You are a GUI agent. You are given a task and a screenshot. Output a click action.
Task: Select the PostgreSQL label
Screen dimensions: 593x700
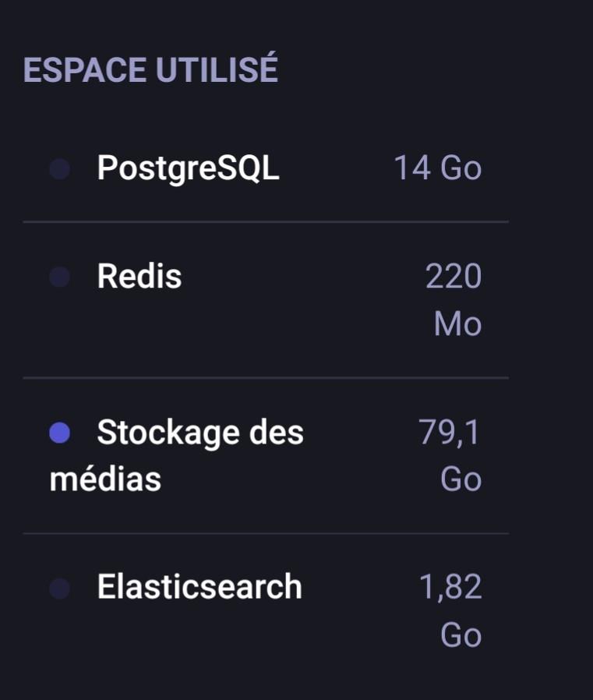coord(188,168)
